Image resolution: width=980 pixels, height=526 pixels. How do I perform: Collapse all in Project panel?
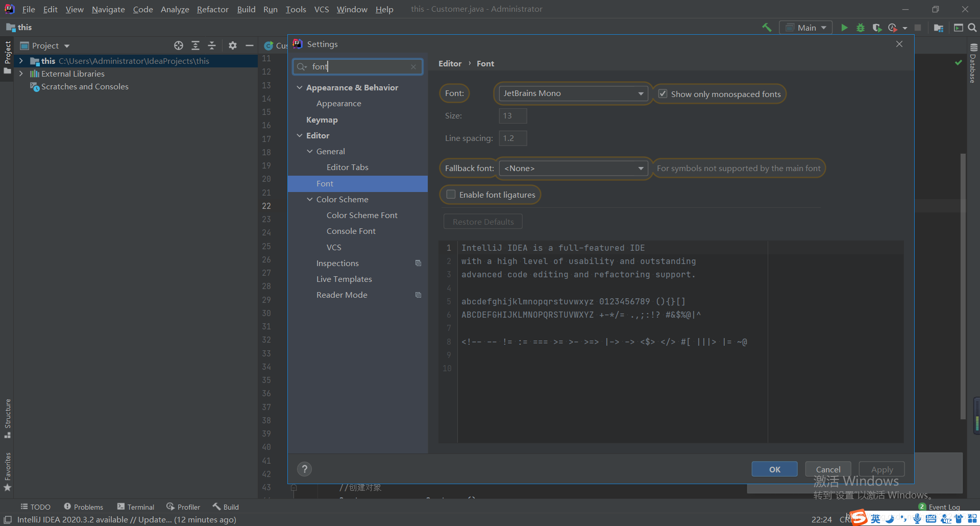pyautogui.click(x=212, y=45)
